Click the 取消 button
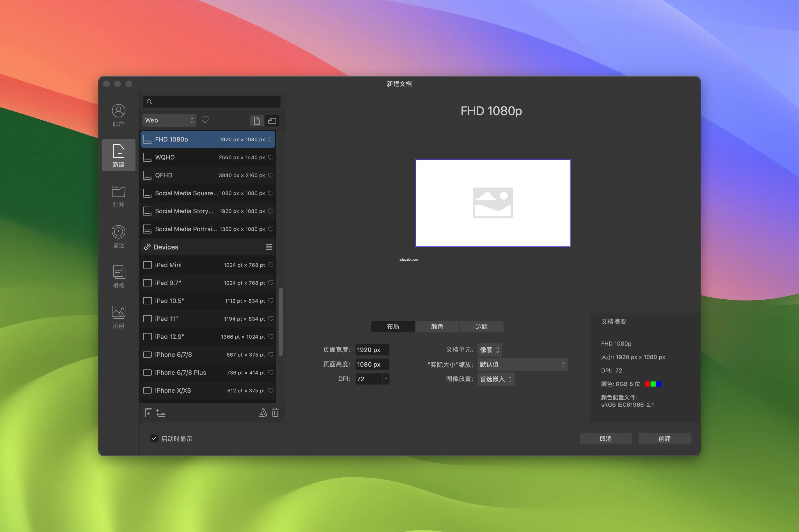The height and width of the screenshot is (532, 799). click(605, 438)
